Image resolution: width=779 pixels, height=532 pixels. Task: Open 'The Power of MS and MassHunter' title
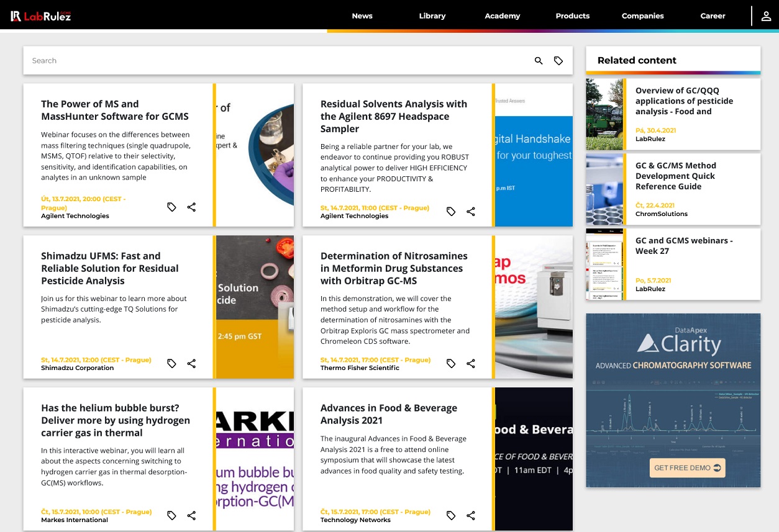tap(115, 110)
